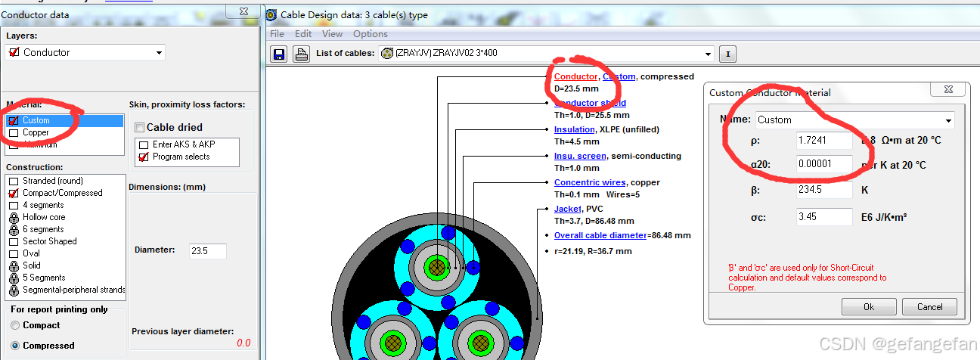Image resolution: width=980 pixels, height=360 pixels.
Task: Click the Cable Design data window icon
Action: tap(271, 14)
